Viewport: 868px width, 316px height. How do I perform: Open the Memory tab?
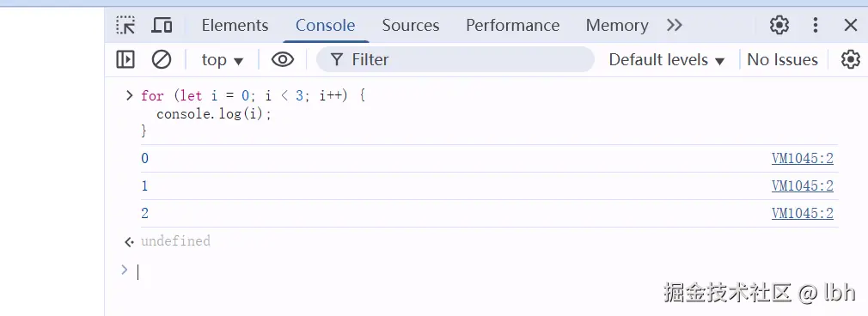point(617,25)
